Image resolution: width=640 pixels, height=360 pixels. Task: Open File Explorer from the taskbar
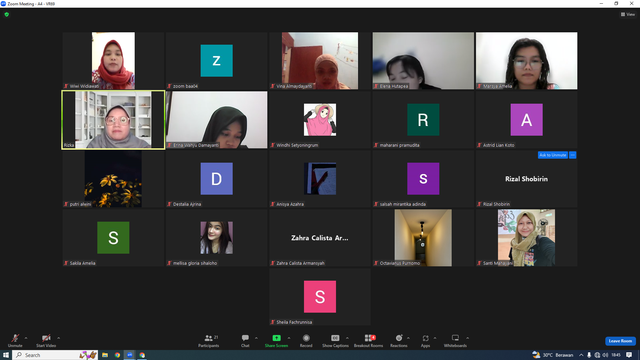(105, 355)
